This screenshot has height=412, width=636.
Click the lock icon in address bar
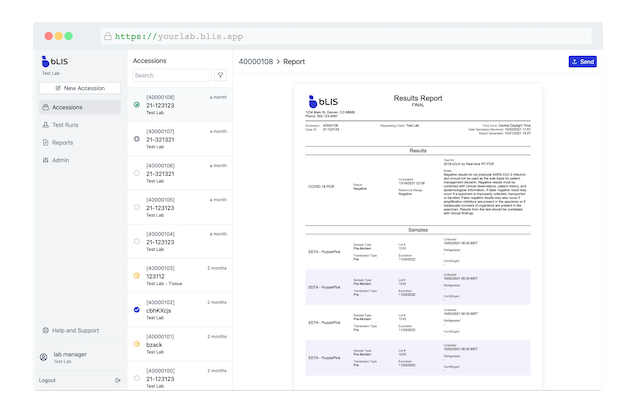coord(108,35)
